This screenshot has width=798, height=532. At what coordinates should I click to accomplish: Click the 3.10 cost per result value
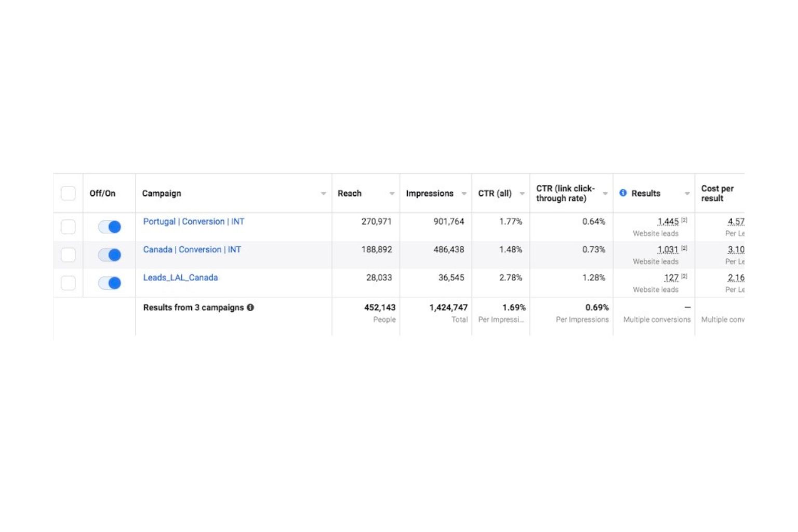coord(736,250)
